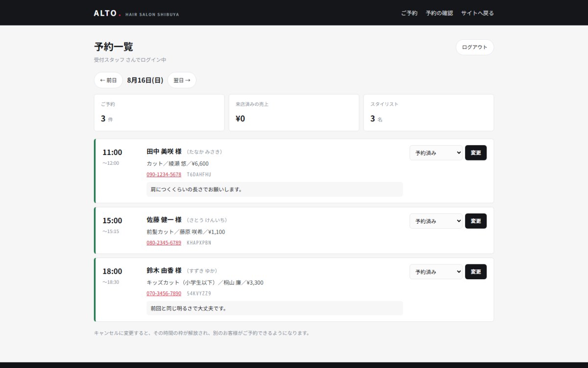
Task: Click booking code T6DAHFHU
Action: coord(199,174)
